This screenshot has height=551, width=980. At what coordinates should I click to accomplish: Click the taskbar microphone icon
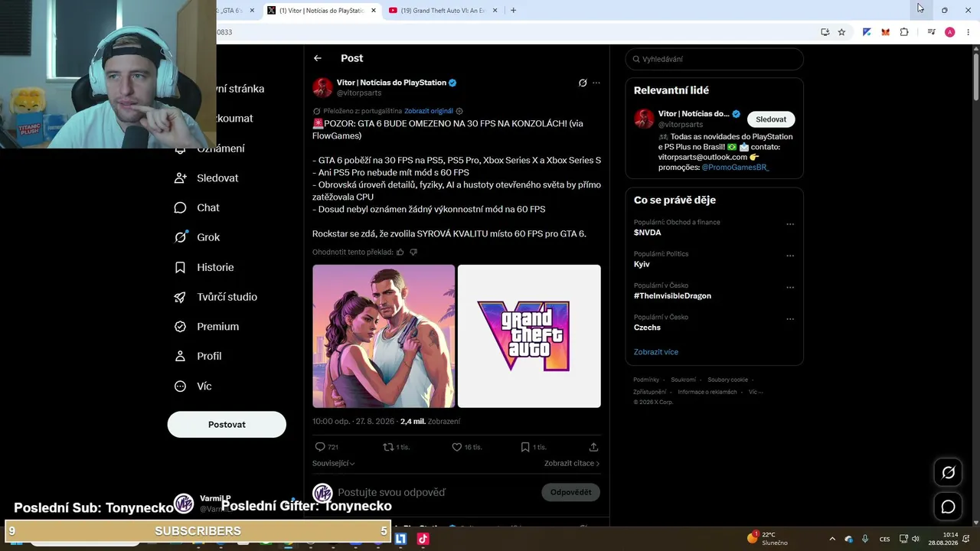click(x=865, y=539)
